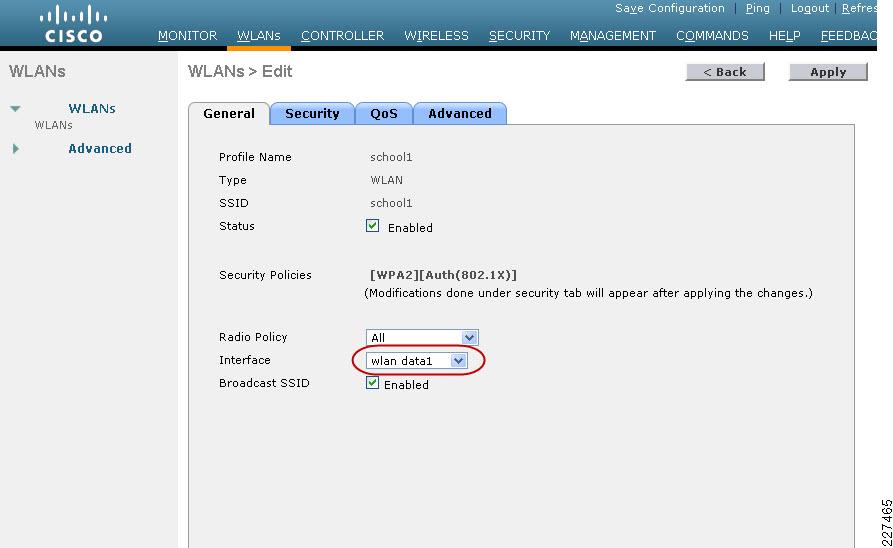The width and height of the screenshot is (893, 548).
Task: Click the Interface label
Action: [x=245, y=360]
